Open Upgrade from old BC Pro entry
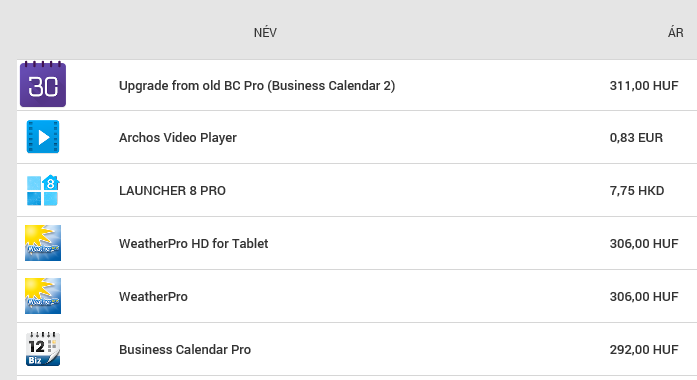 pos(257,85)
